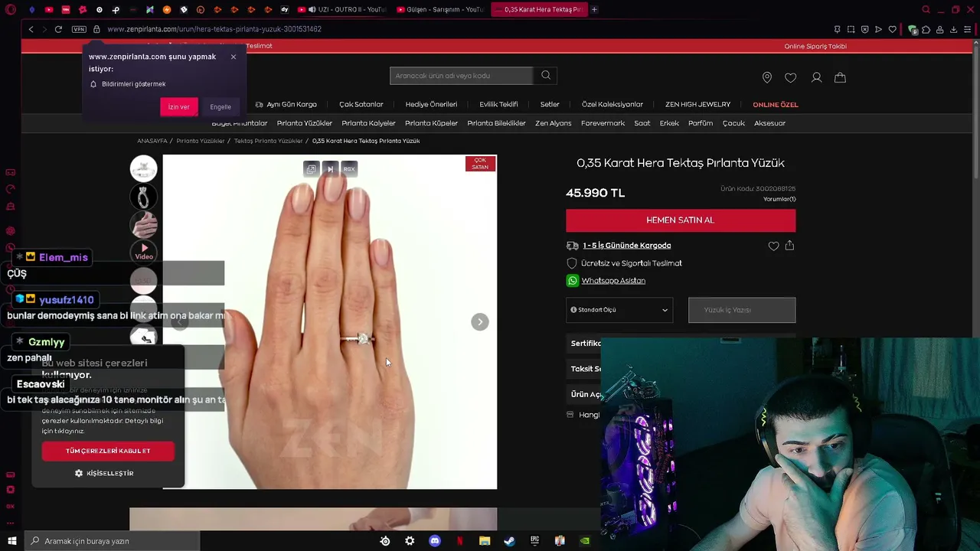Open the address bar URL
Image resolution: width=980 pixels, height=551 pixels.
214,29
